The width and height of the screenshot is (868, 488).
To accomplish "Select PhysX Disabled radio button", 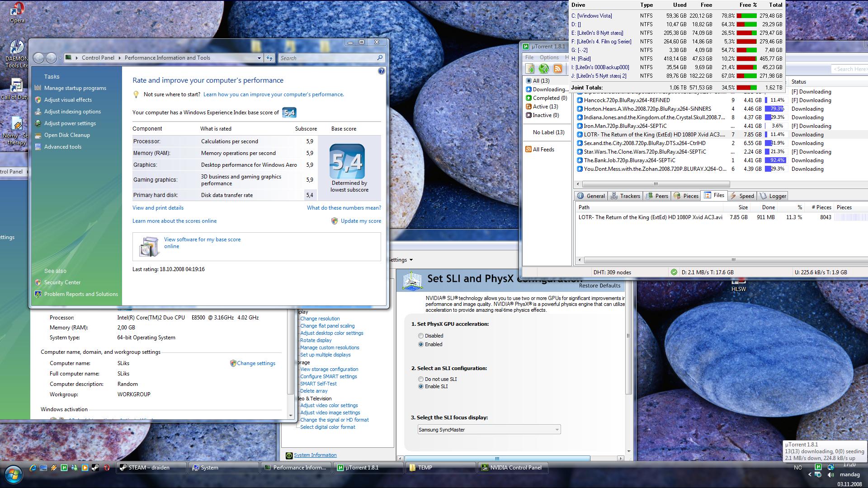I will pos(421,336).
